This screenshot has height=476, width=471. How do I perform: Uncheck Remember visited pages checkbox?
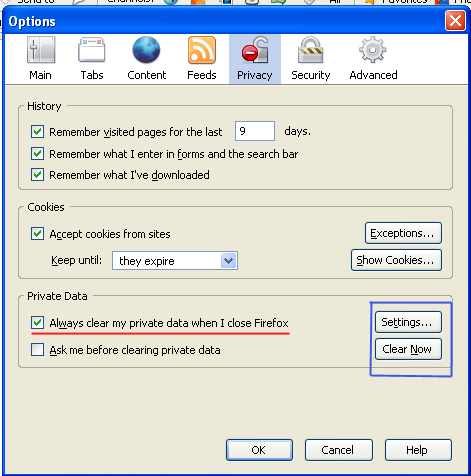coord(37,132)
